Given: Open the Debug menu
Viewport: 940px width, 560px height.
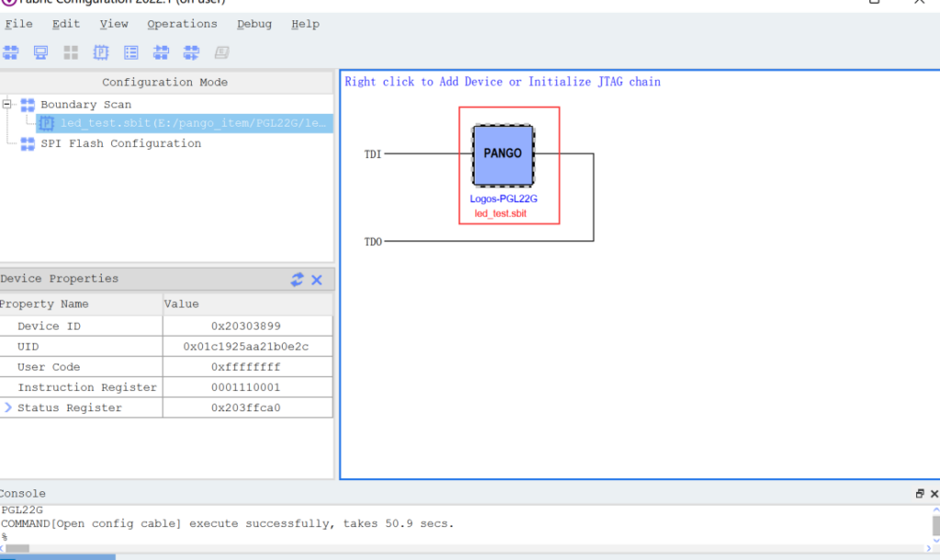Looking at the screenshot, I should pyautogui.click(x=254, y=24).
